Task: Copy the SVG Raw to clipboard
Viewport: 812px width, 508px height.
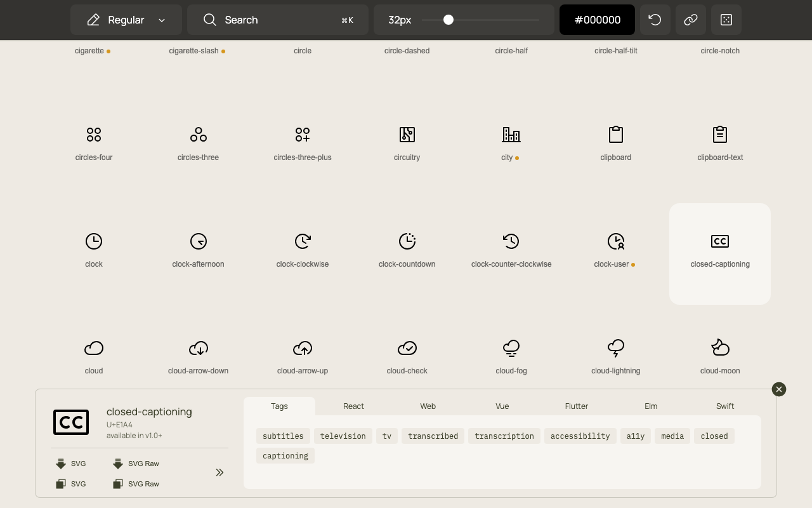Action: 136,484
